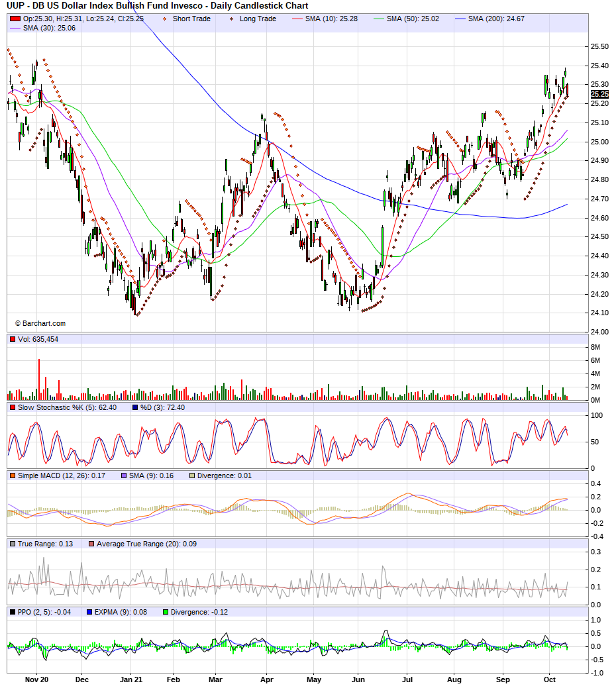
Task: Click the 'Average True Range (20): 0.09' label
Action: pyautogui.click(x=146, y=544)
